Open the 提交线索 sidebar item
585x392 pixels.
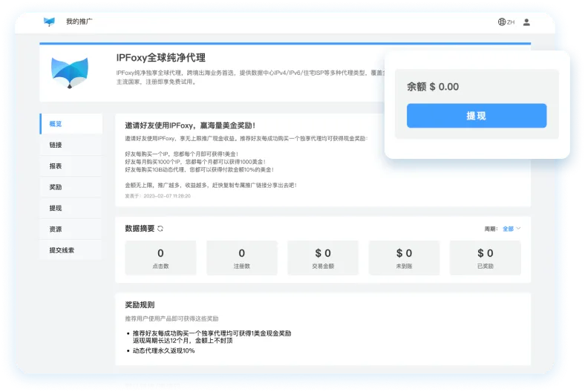tap(71, 250)
